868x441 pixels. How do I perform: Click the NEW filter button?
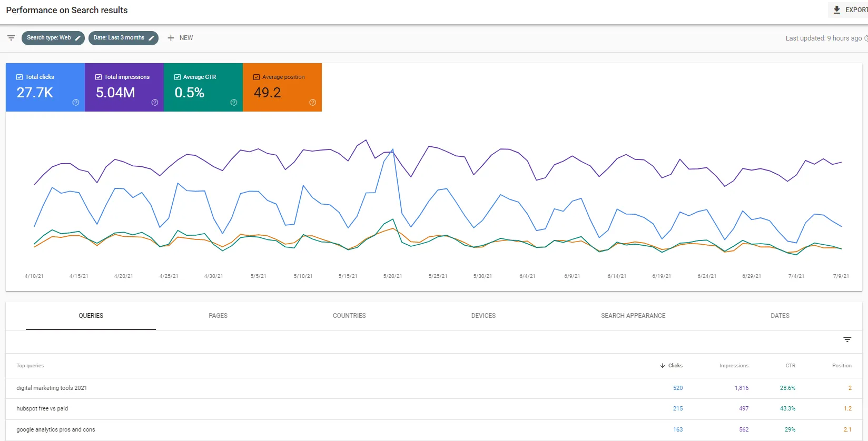[x=180, y=38]
